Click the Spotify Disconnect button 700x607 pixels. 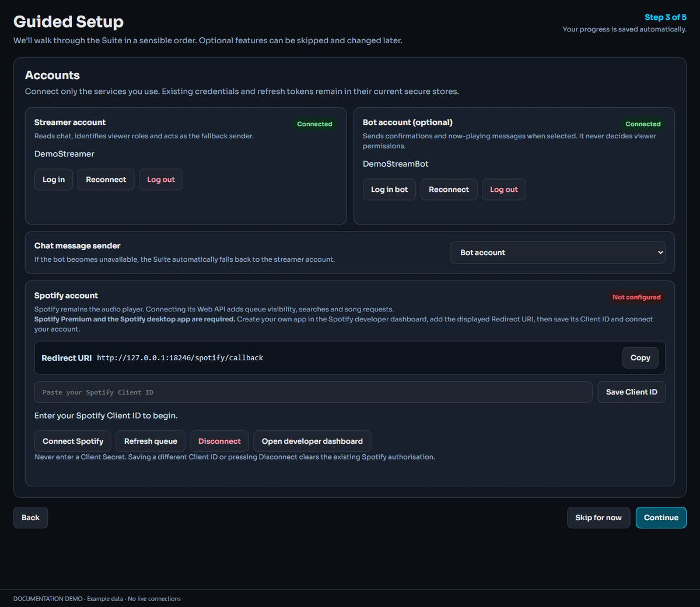(x=219, y=441)
